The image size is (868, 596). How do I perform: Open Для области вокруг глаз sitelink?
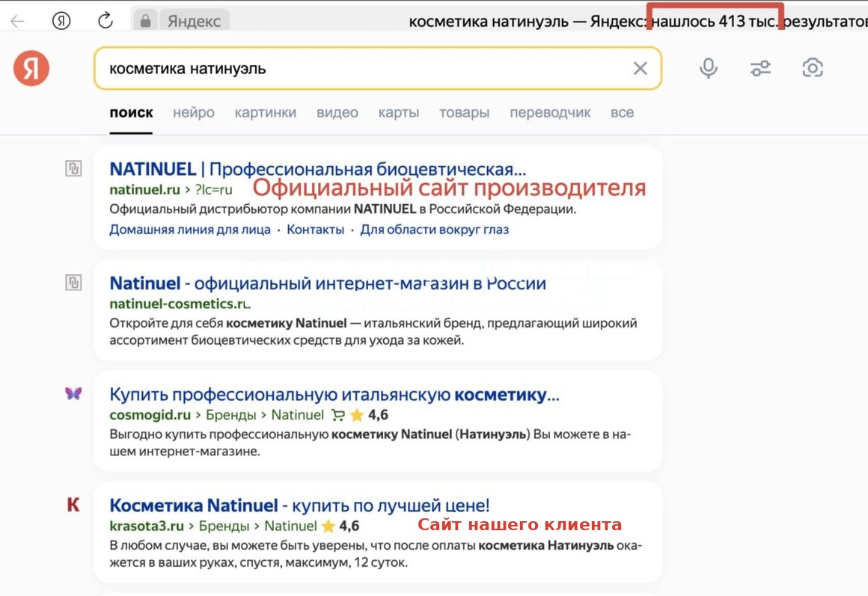[x=435, y=230]
